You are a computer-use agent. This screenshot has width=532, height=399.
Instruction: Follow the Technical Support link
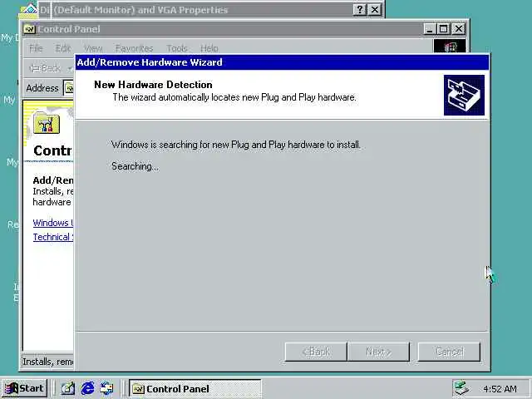tap(53, 237)
